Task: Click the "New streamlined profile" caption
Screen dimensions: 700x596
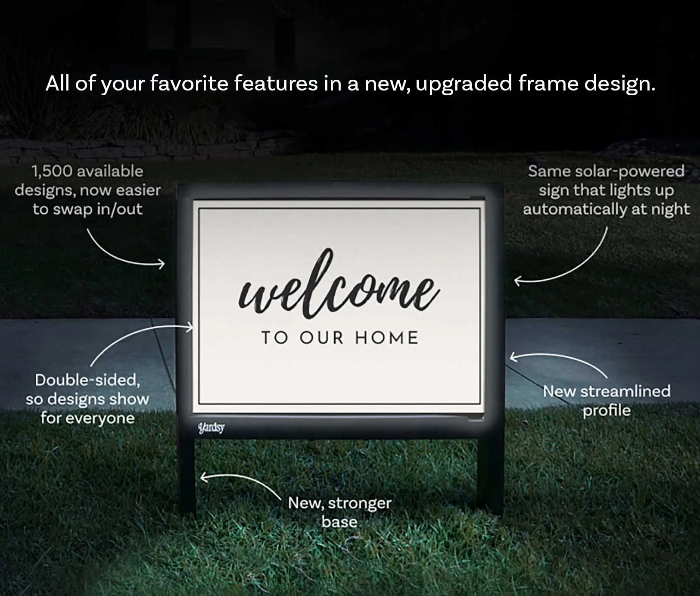Action: pyautogui.click(x=606, y=400)
